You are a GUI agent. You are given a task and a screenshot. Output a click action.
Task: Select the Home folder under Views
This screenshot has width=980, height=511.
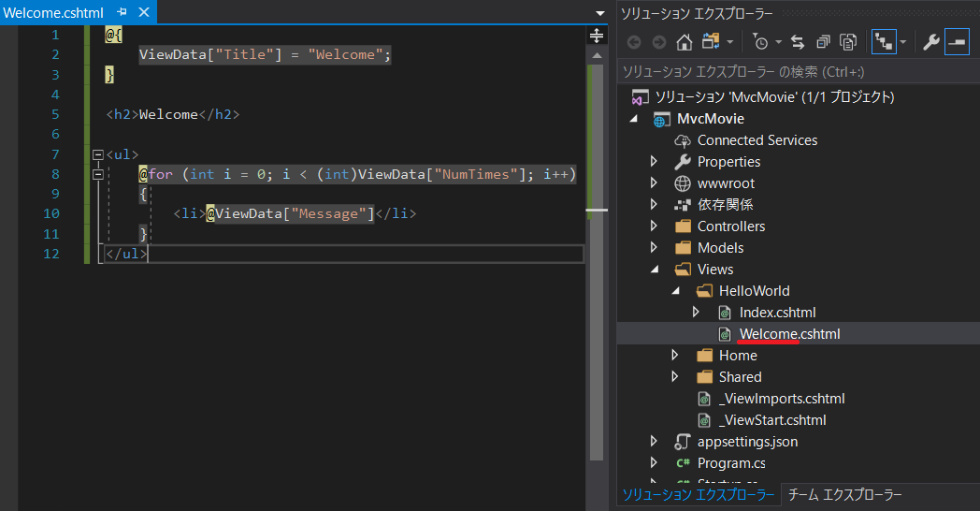pyautogui.click(x=738, y=356)
